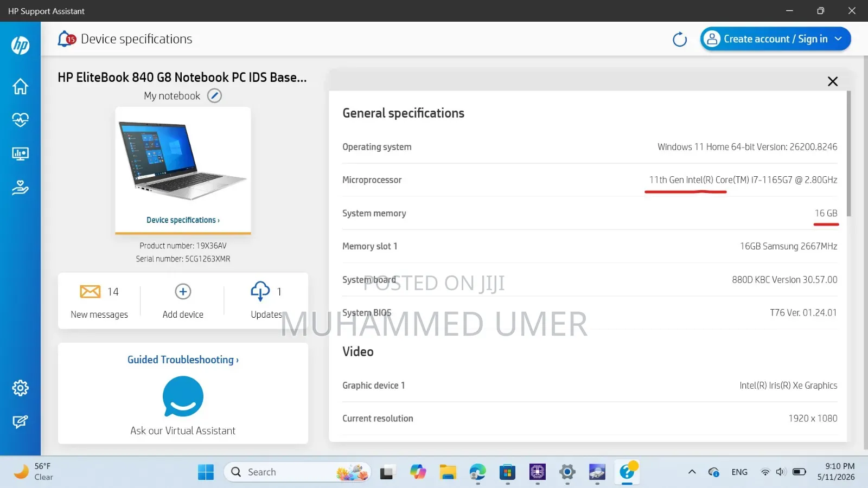Open the device dashboard monitor icon
Viewport: 868px width, 488px height.
(20, 154)
